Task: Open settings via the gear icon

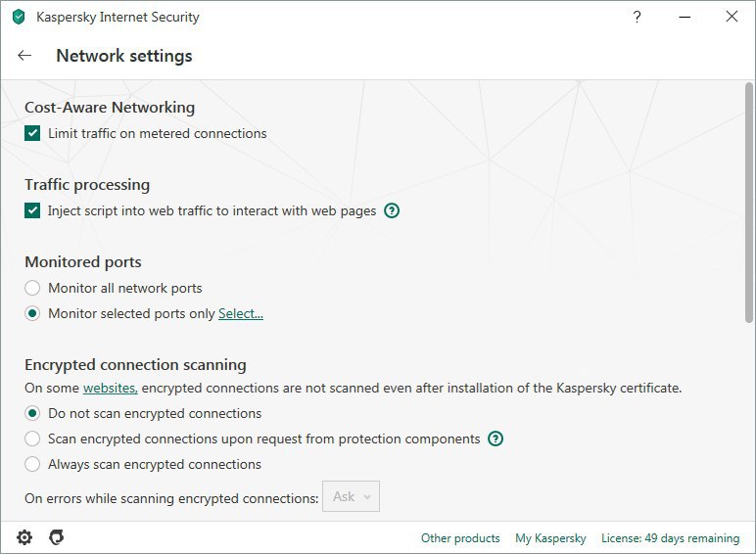Action: [24, 537]
